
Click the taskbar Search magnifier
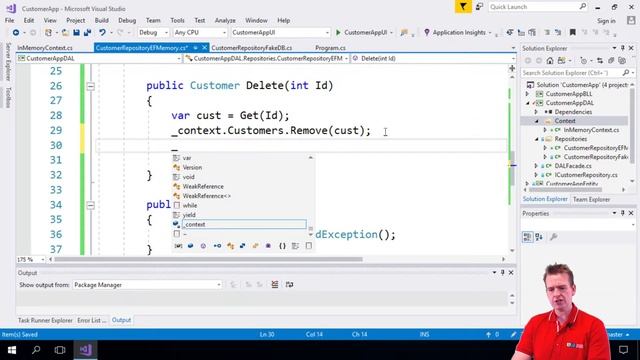point(36,350)
